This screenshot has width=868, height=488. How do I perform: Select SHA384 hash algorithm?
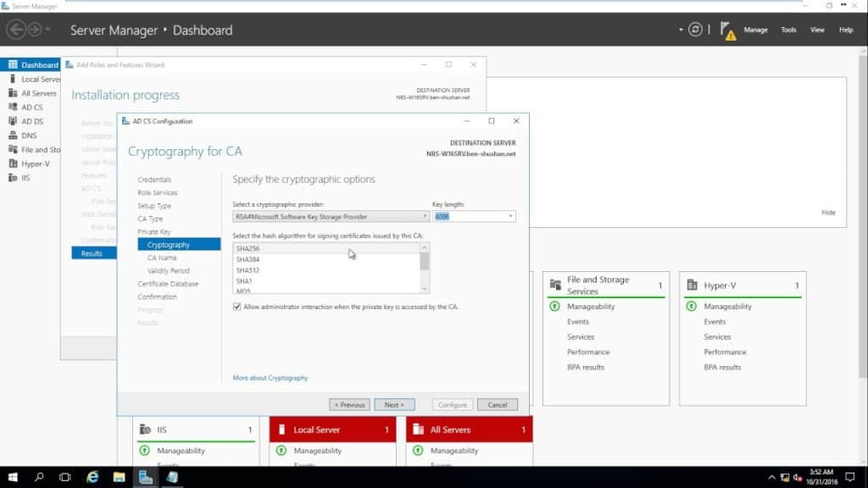(x=326, y=259)
